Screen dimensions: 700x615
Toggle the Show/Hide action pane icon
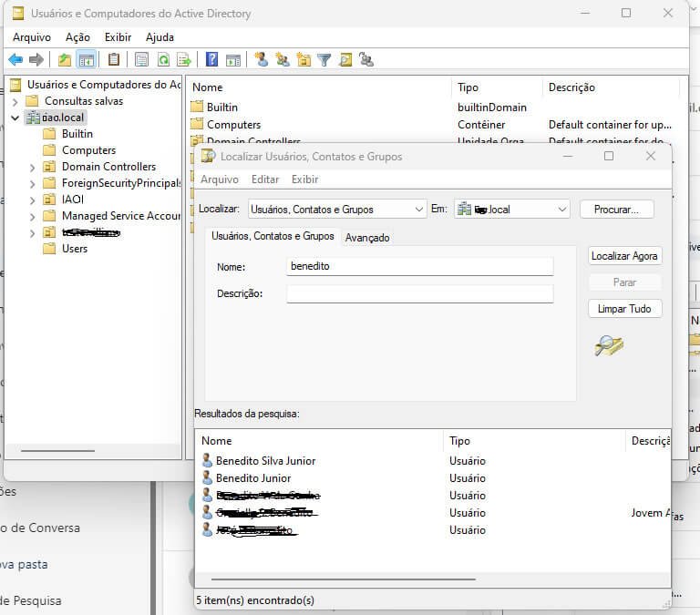233,59
